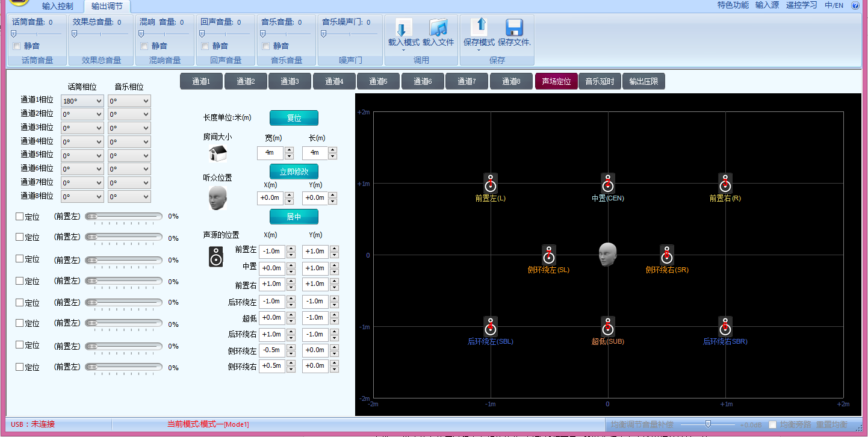Screen dimensions: 868x437
Task: Enable 静音 checkbox under 话筒音量
Action: tap(17, 46)
